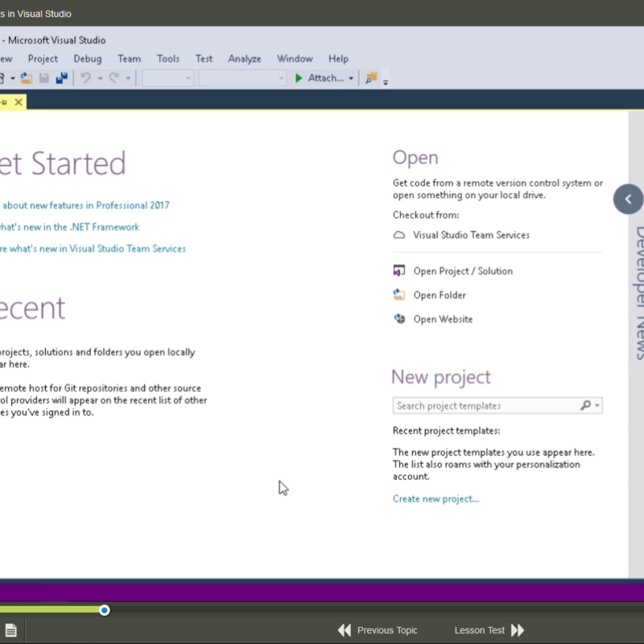Click the unplayed part of the video progress bar
The width and height of the screenshot is (644, 644).
pyautogui.click(x=377, y=610)
